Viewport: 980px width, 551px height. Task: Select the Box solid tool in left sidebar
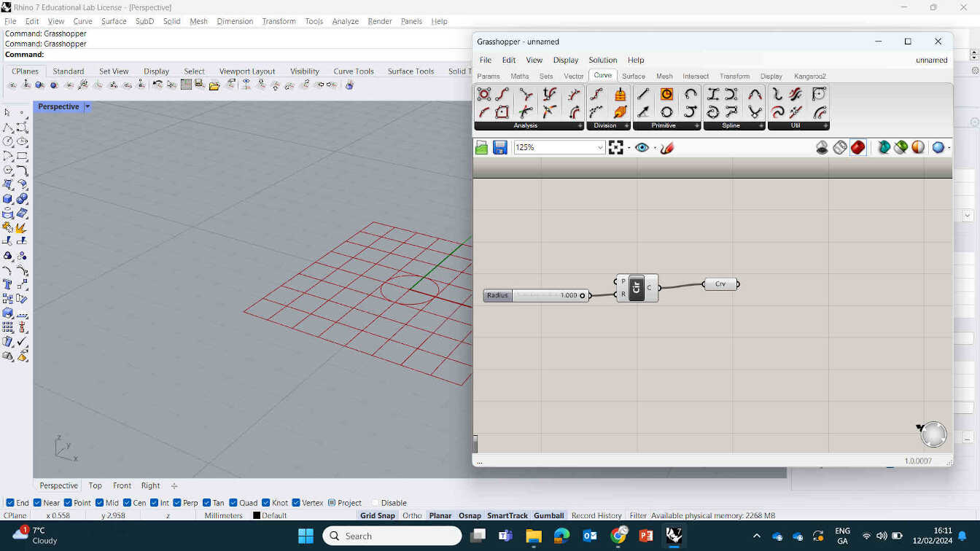click(7, 199)
